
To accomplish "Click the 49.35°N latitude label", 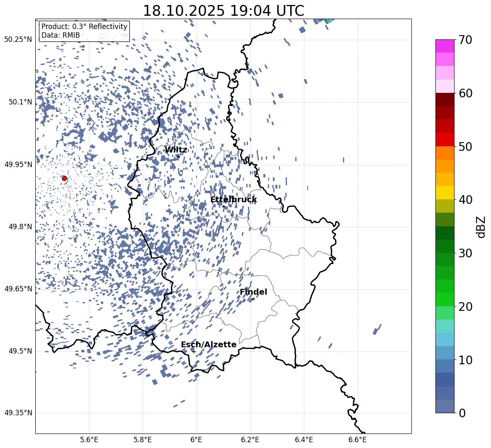I will (x=18, y=413).
